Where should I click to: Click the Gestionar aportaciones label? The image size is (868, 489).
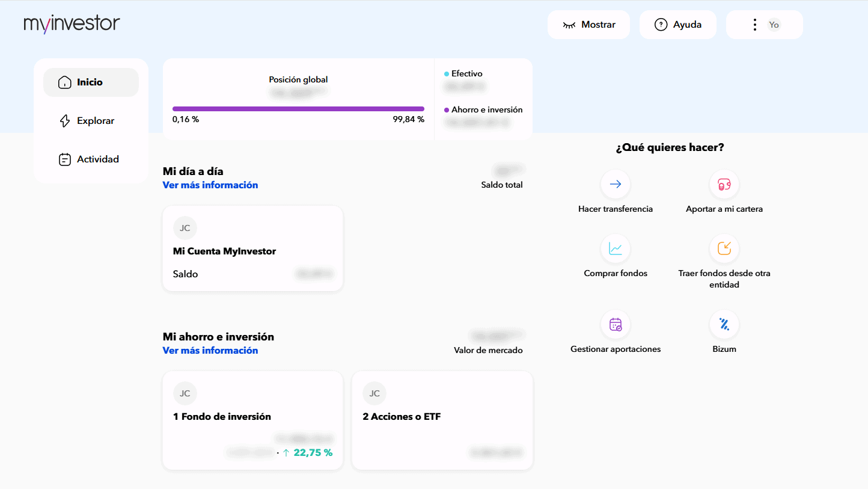pos(616,349)
